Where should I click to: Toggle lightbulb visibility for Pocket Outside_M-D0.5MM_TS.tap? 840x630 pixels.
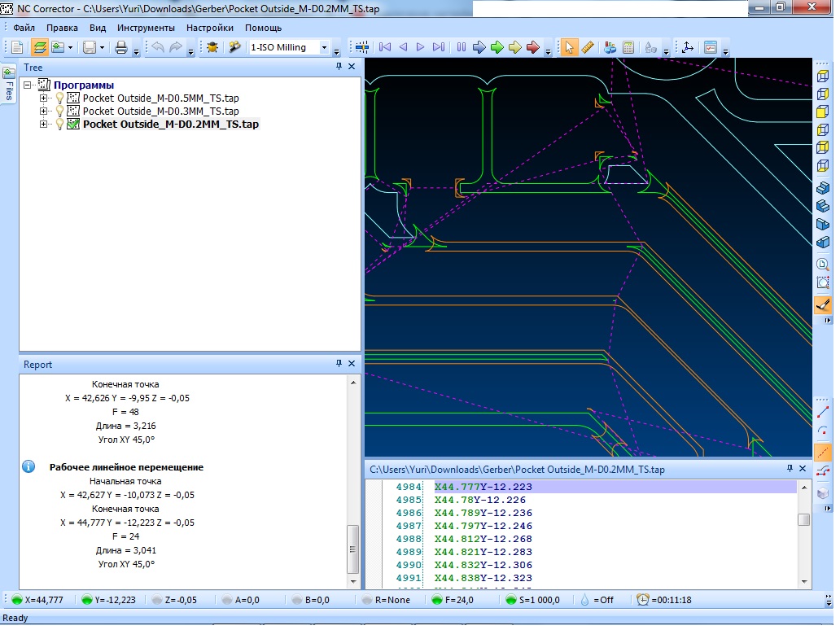(59, 98)
